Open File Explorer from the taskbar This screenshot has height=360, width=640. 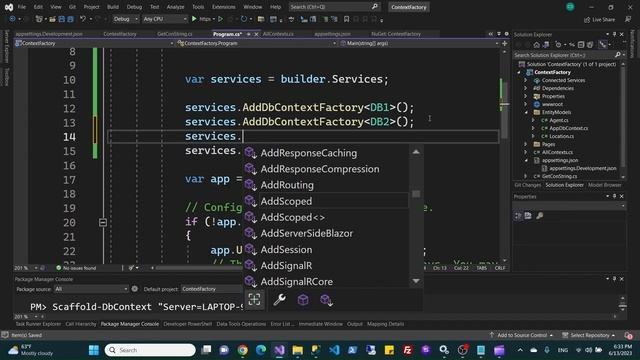click(x=298, y=350)
